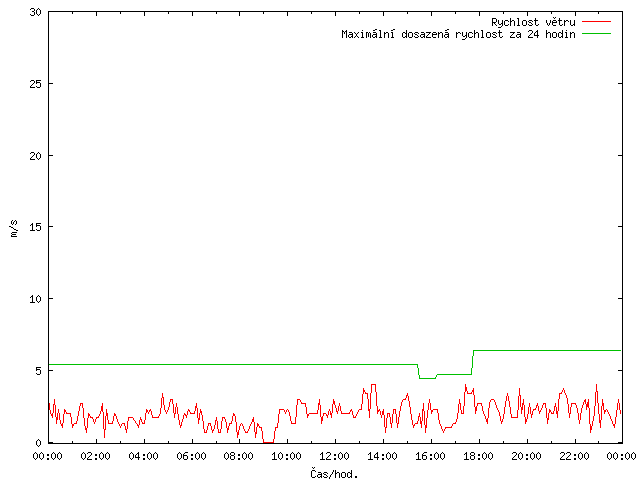Viewport: 640px width, 480px height.
Task: Click the y-axis value 5
Action: point(38,371)
